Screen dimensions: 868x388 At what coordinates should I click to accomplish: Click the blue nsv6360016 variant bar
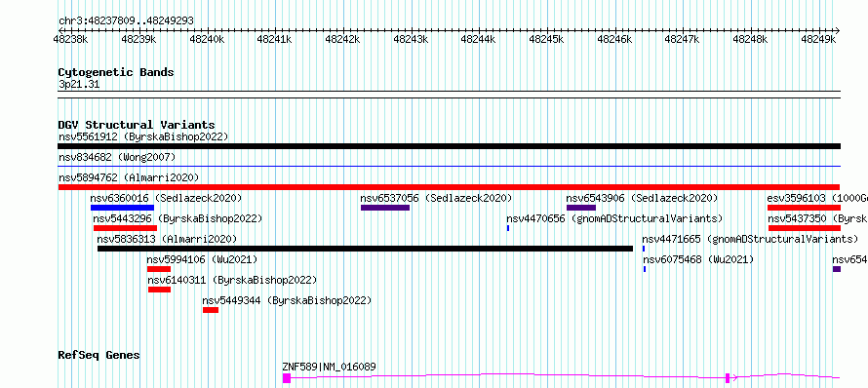(122, 208)
